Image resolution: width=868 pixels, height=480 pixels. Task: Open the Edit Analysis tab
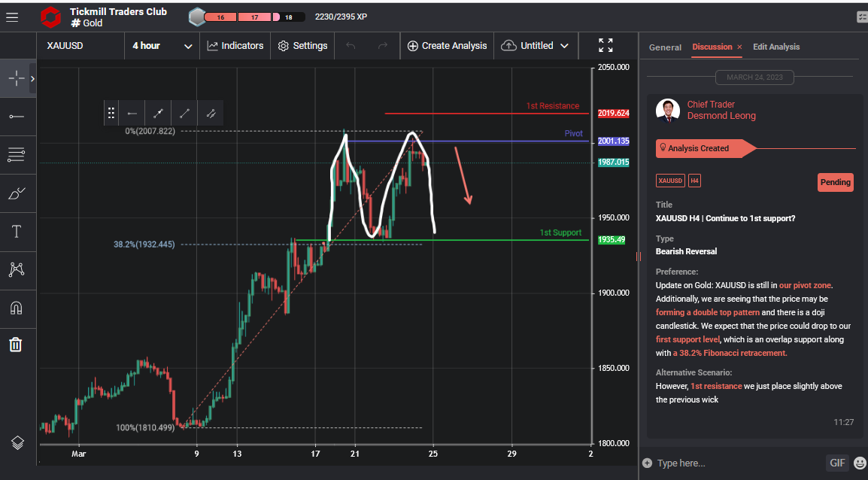(x=776, y=47)
